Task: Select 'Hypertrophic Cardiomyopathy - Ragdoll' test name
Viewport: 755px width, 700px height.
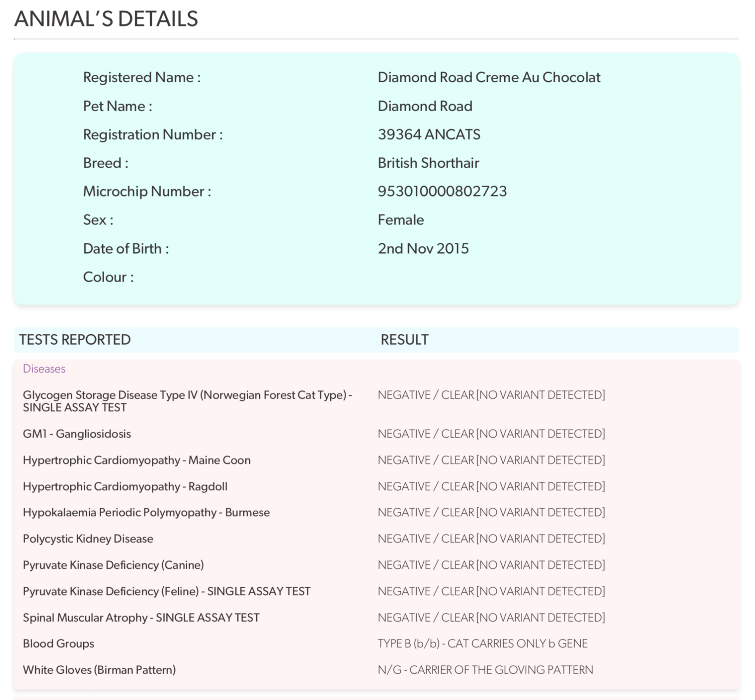Action: 125,486
